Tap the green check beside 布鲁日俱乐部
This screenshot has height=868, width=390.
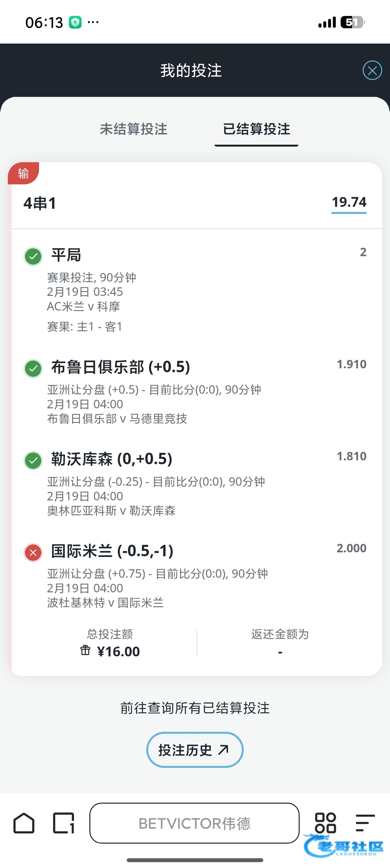point(33,369)
